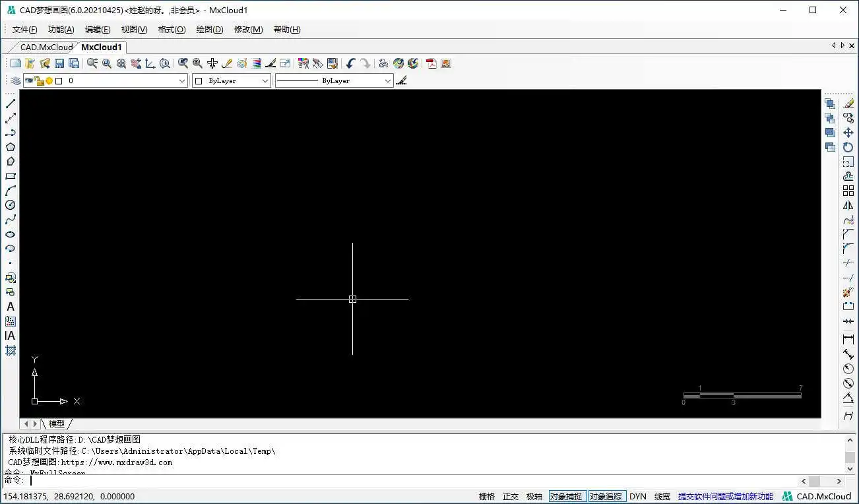The image size is (859, 504).
Task: Select the Hatch fill tool
Action: click(11, 350)
